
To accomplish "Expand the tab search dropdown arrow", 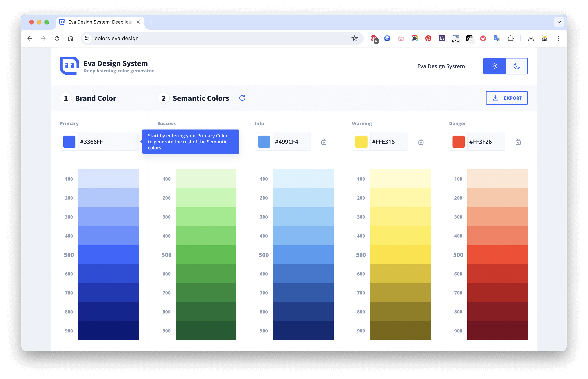I will click(x=559, y=22).
